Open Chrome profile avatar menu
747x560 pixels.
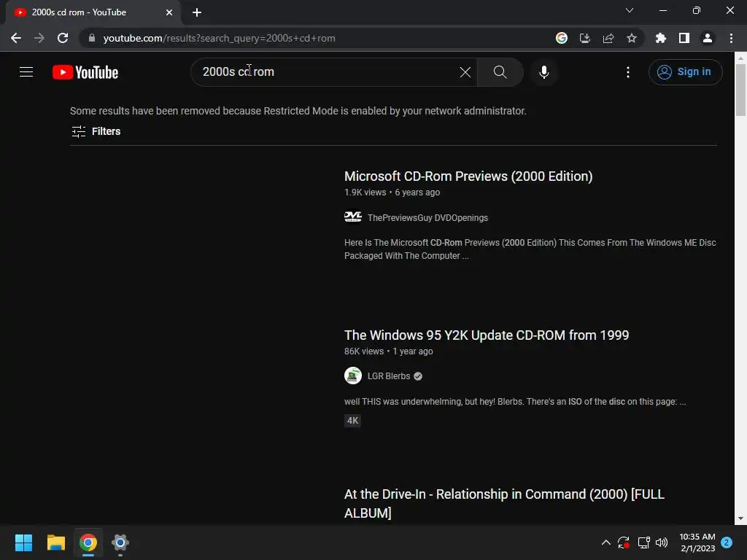tap(707, 38)
